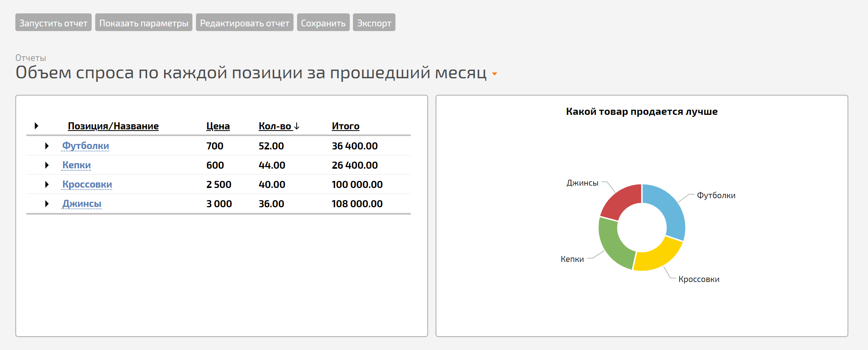This screenshot has width=868, height=350.
Task: Click the Кроссовки chart label
Action: coord(699,279)
